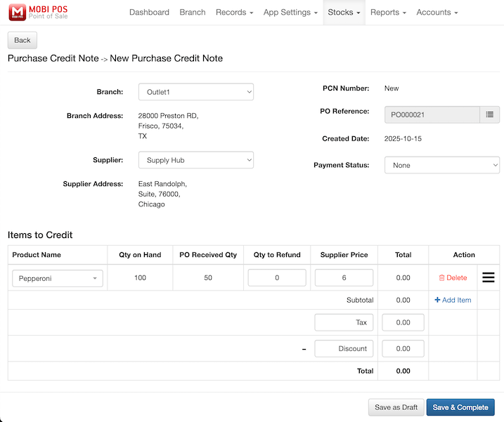Delete the Pepperoni item row
Image resolution: width=504 pixels, height=422 pixels.
453,278
